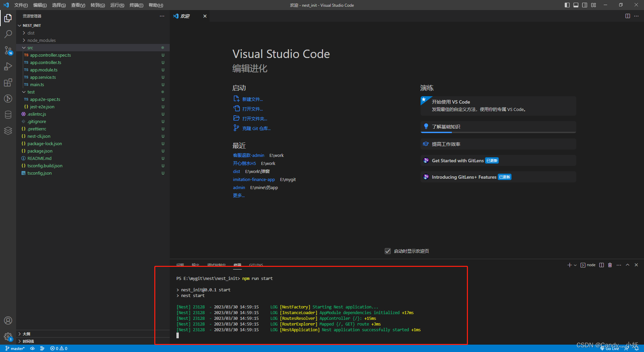Open the Source Control view
Image resolution: width=644 pixels, height=352 pixels.
(8, 50)
